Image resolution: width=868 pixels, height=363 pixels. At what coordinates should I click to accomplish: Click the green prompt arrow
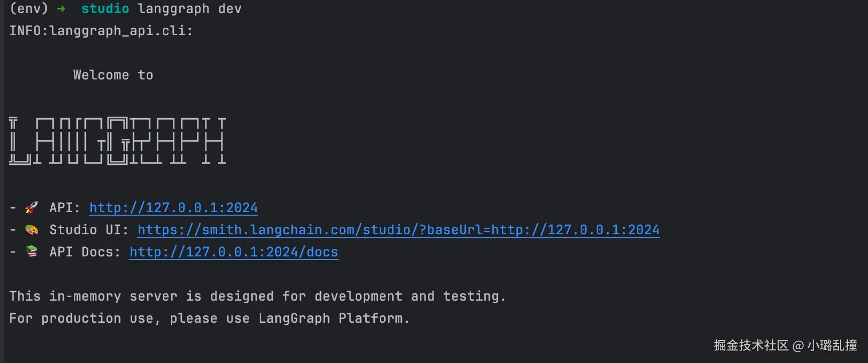click(61, 9)
